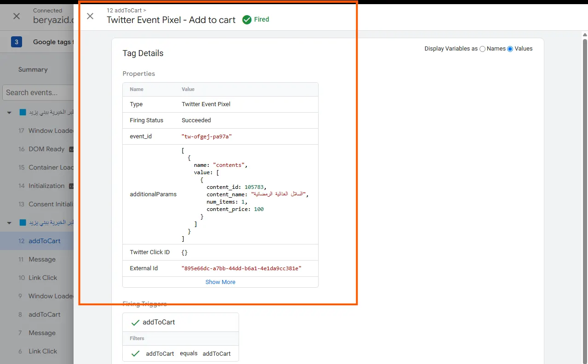588x364 pixels.
Task: Close the Twitter Event Pixel tag details panel
Action: pyautogui.click(x=90, y=16)
